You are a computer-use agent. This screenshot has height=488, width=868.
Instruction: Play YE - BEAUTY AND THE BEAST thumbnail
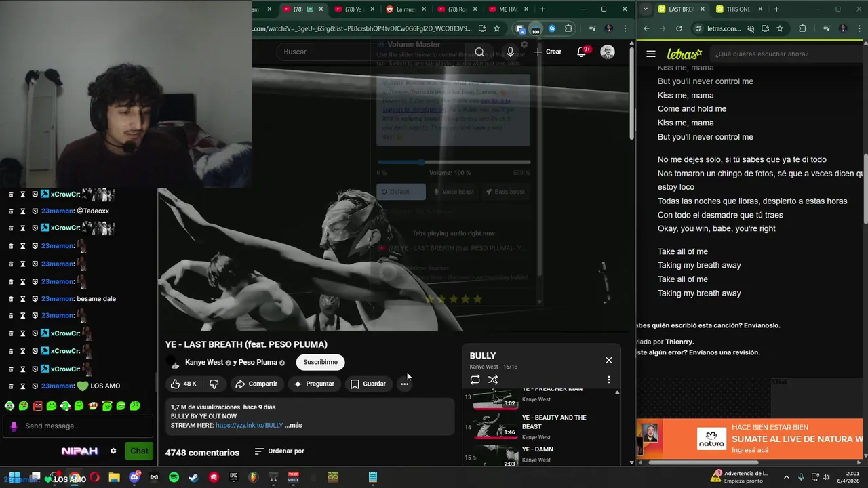coord(496,426)
